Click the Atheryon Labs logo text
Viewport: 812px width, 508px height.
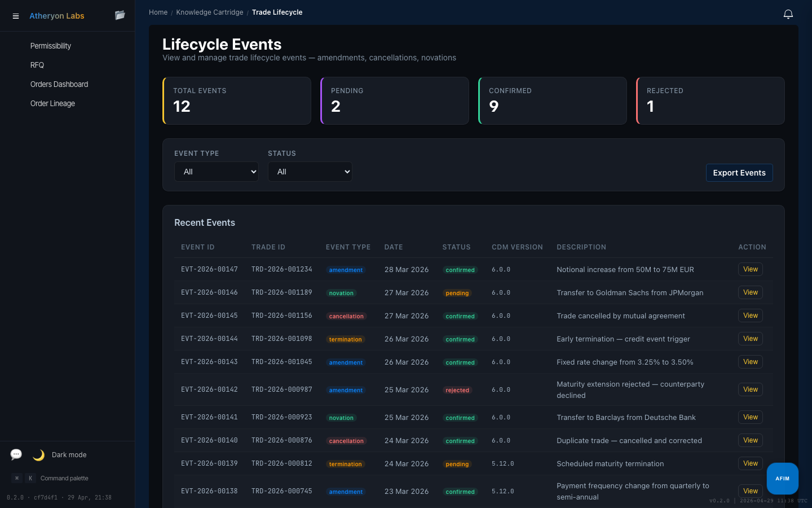click(x=57, y=16)
